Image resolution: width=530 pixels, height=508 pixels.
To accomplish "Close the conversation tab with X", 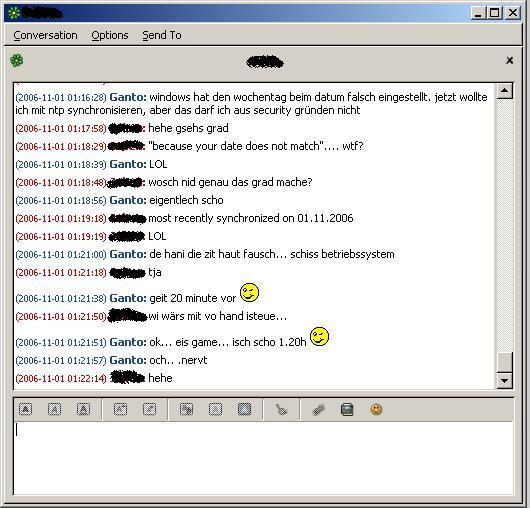I will click(509, 61).
